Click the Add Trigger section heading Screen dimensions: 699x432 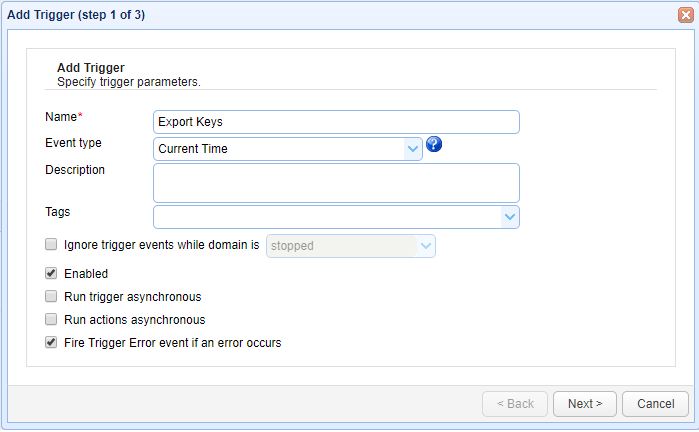90,68
